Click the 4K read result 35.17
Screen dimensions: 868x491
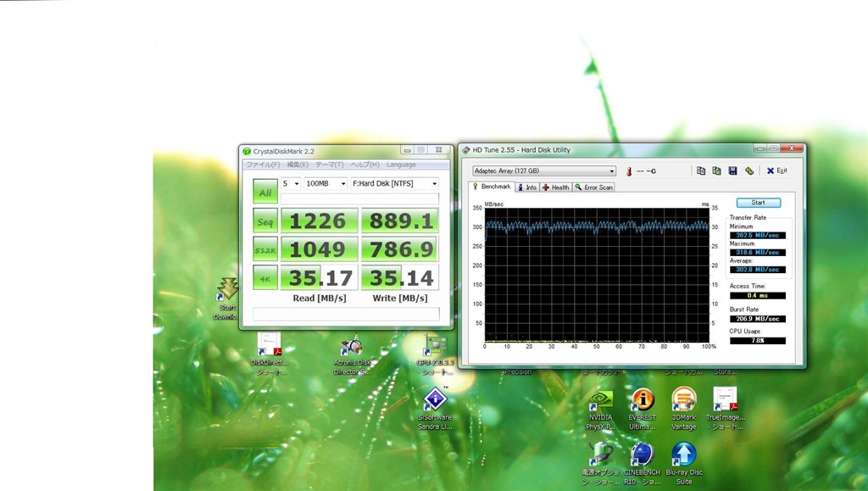coord(320,277)
